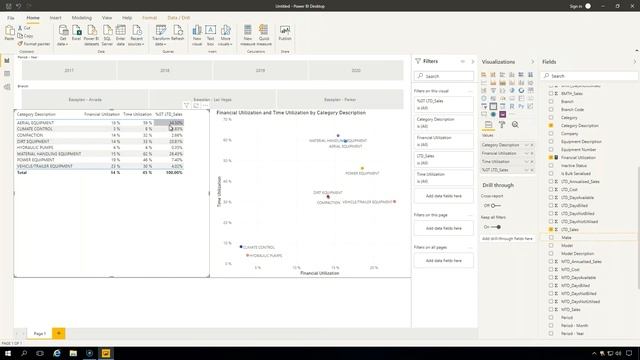Image resolution: width=640 pixels, height=360 pixels.
Task: Open Time Utilization value dropdown arrow
Action: pyautogui.click(x=526, y=162)
